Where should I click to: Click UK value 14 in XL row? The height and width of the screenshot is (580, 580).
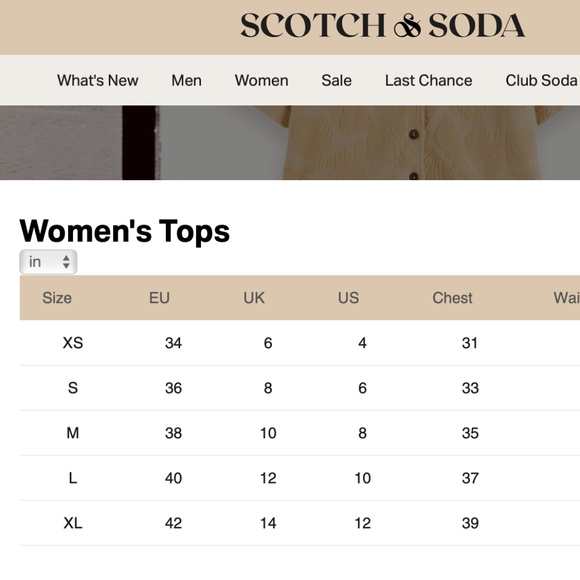(268, 523)
